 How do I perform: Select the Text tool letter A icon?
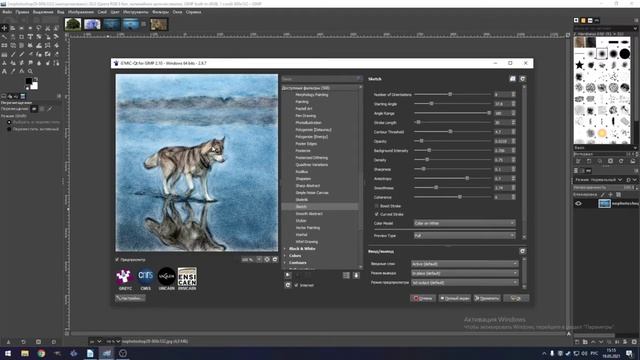click(4, 71)
